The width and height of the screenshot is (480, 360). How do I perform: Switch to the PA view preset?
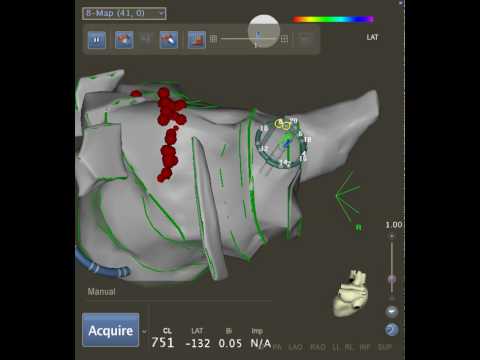click(277, 348)
